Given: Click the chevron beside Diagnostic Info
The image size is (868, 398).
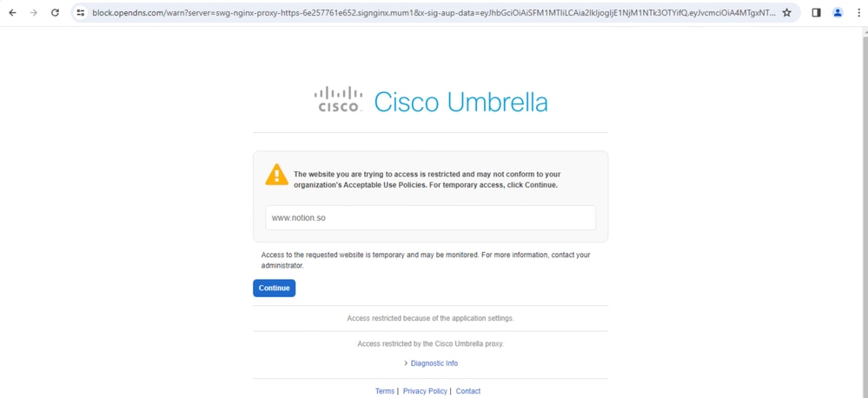Looking at the screenshot, I should tap(406, 363).
